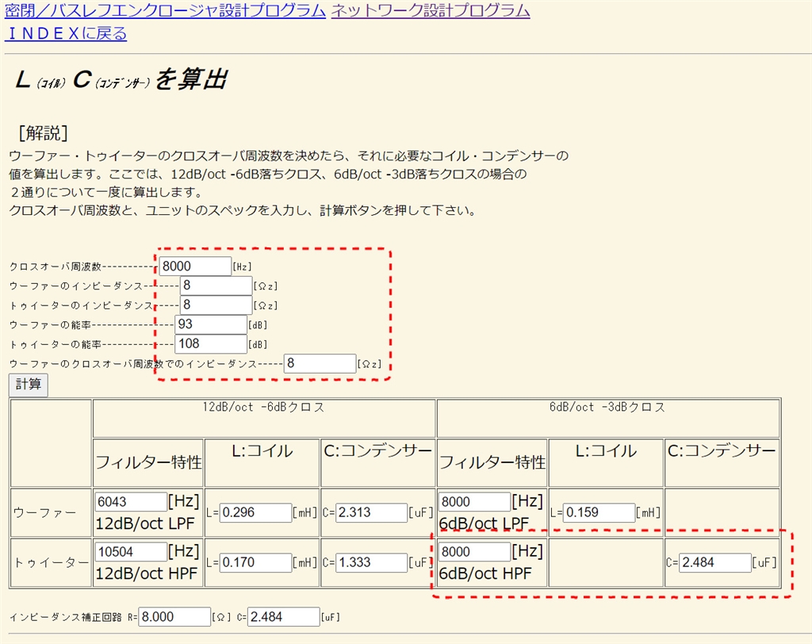Click the トゥイーター row label
This screenshot has height=644, width=812.
(x=51, y=562)
